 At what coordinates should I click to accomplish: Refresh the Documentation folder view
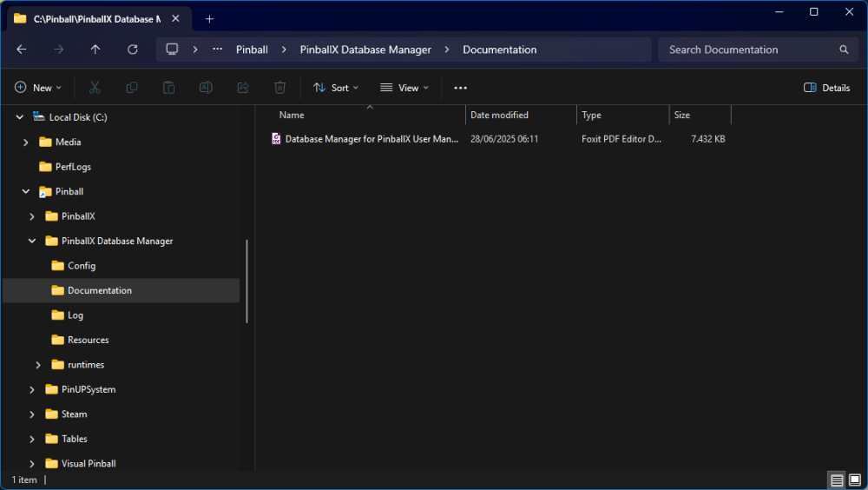click(x=132, y=50)
